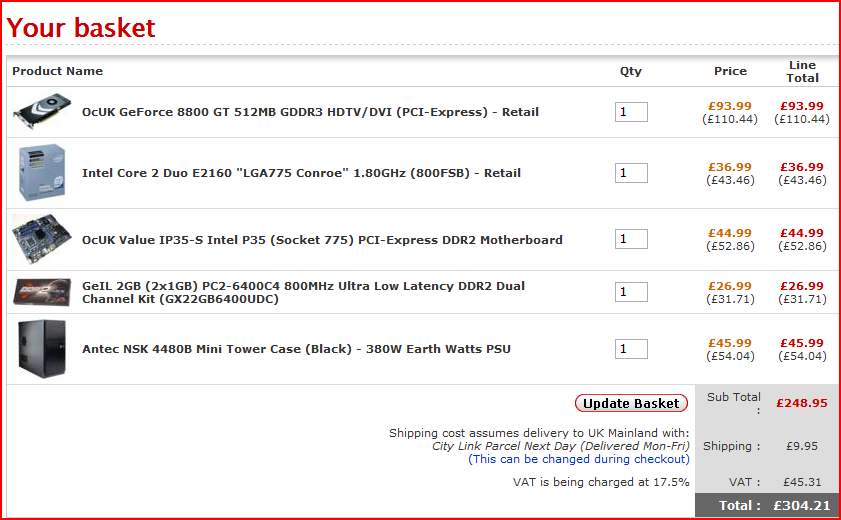
Task: Click the £45.99 price of Antec case
Action: [x=730, y=343]
